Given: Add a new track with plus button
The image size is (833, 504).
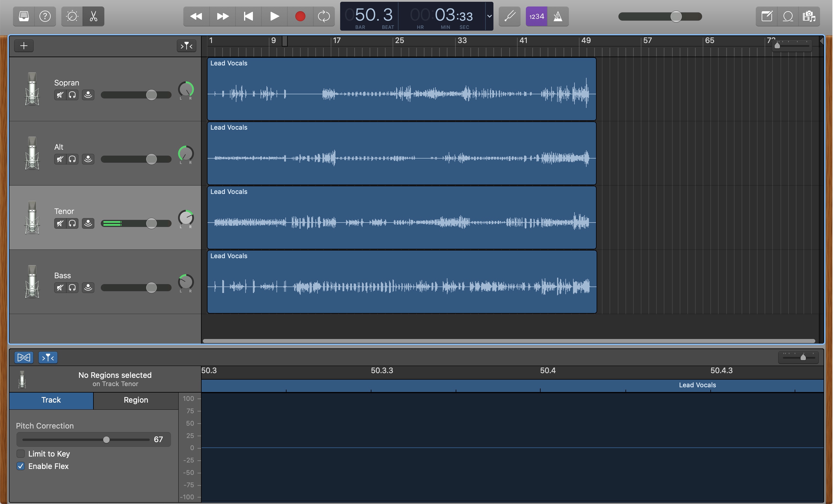Looking at the screenshot, I should pos(24,46).
